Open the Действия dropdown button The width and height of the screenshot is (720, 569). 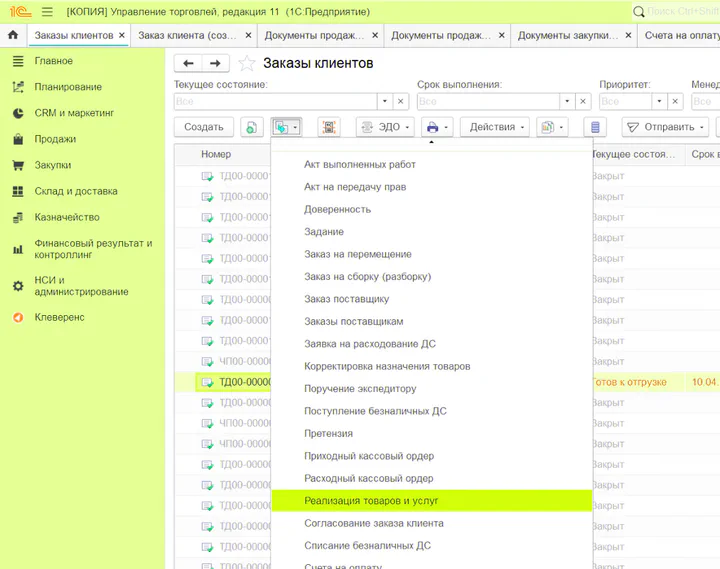497,127
